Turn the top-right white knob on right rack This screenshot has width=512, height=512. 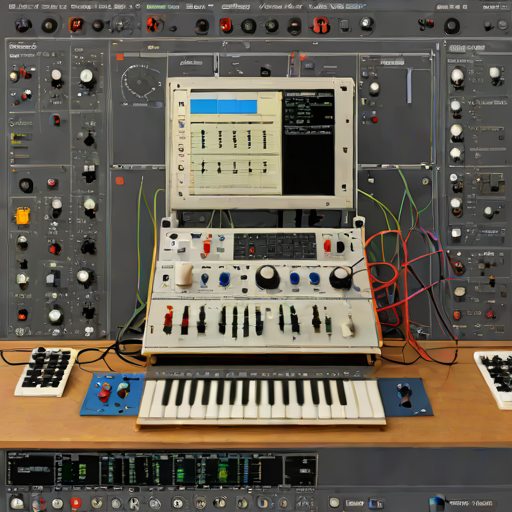[x=495, y=74]
